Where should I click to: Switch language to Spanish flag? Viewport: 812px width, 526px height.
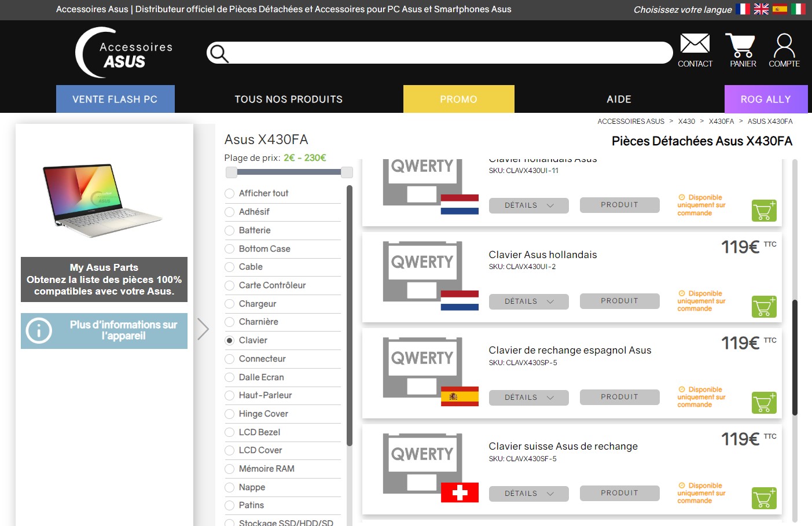(x=780, y=9)
